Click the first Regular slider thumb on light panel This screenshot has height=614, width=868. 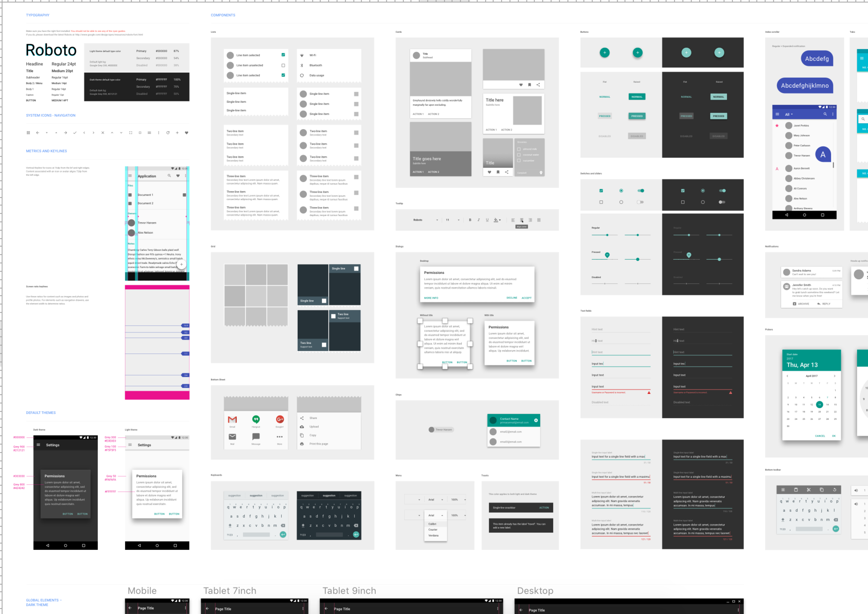click(607, 235)
